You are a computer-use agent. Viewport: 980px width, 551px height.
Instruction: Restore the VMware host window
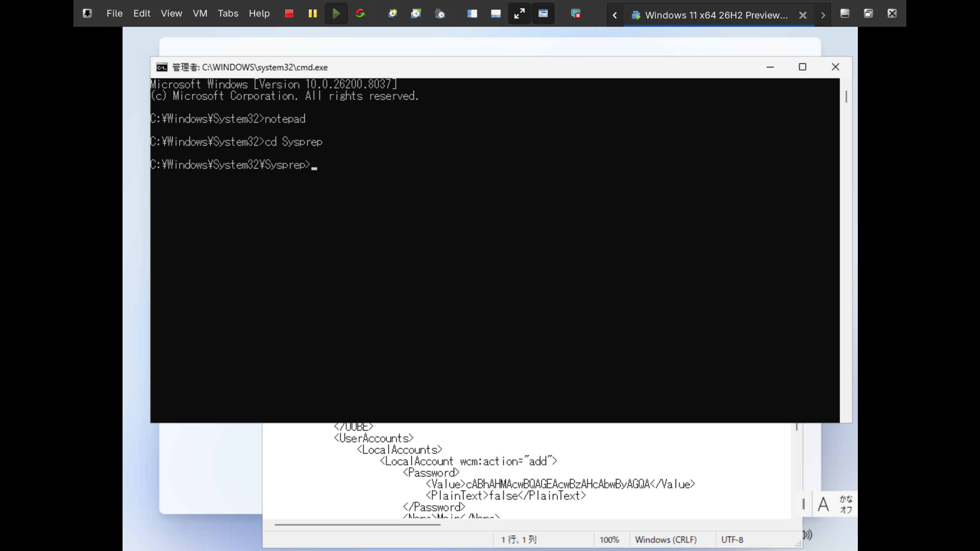pos(869,13)
